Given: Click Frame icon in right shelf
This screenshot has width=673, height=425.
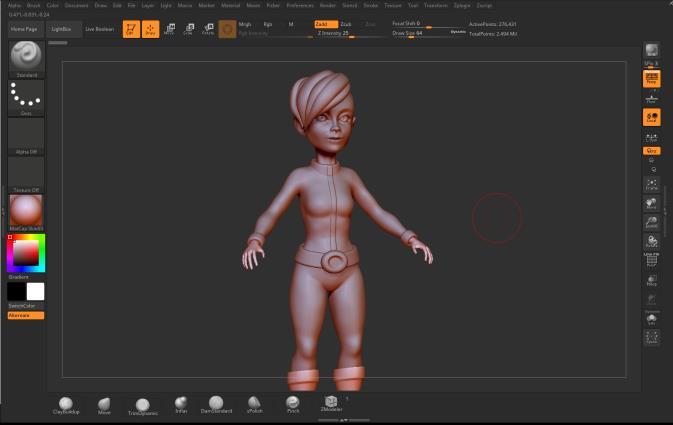Looking at the screenshot, I should [x=652, y=185].
